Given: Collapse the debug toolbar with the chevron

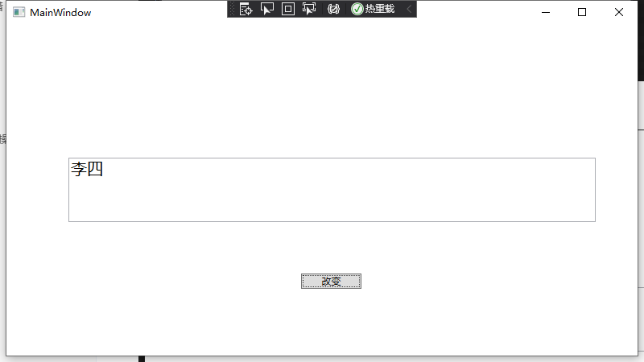Looking at the screenshot, I should tap(409, 9).
